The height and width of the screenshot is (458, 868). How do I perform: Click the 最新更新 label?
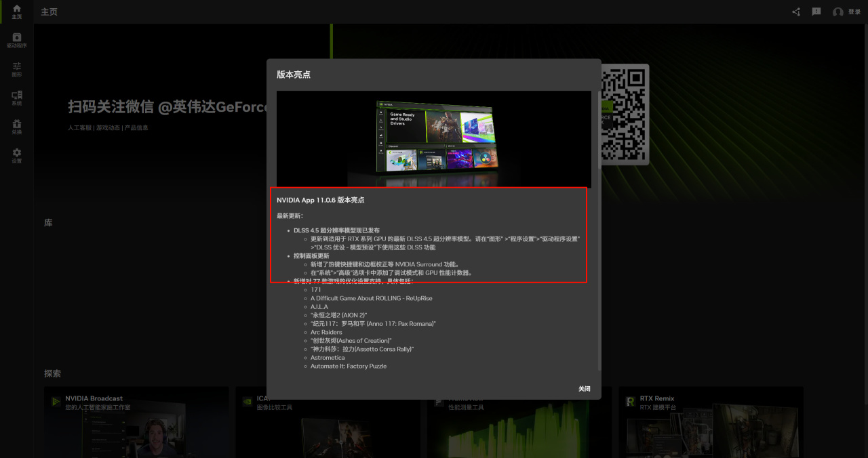pyautogui.click(x=290, y=215)
